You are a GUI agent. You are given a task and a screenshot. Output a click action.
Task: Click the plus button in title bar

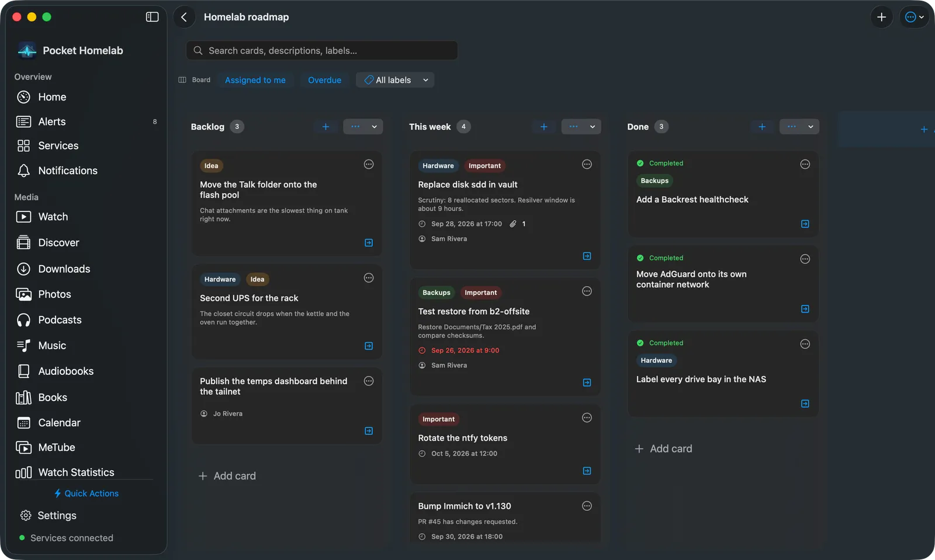[x=881, y=17]
